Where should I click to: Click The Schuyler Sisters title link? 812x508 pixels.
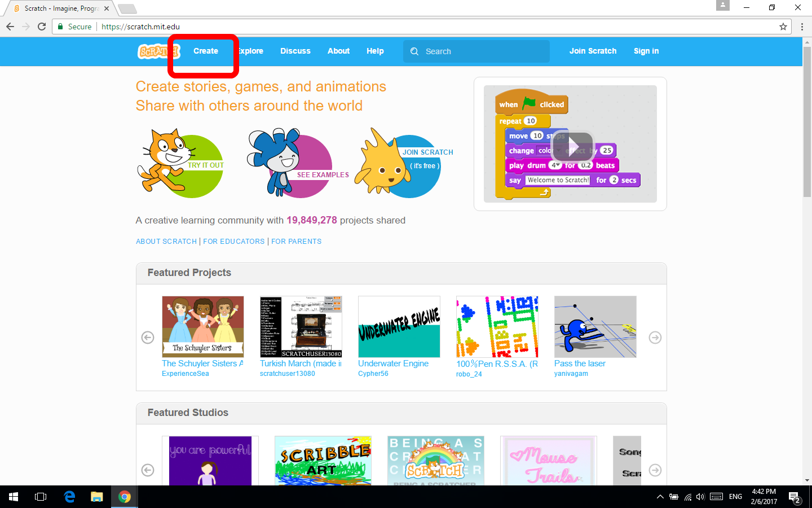coord(202,364)
